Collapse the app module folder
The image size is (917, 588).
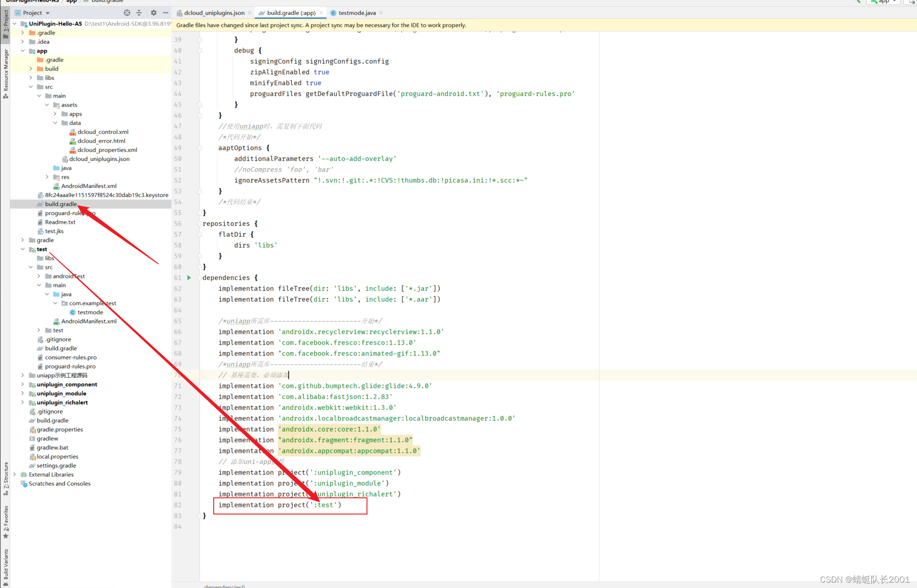click(23, 51)
